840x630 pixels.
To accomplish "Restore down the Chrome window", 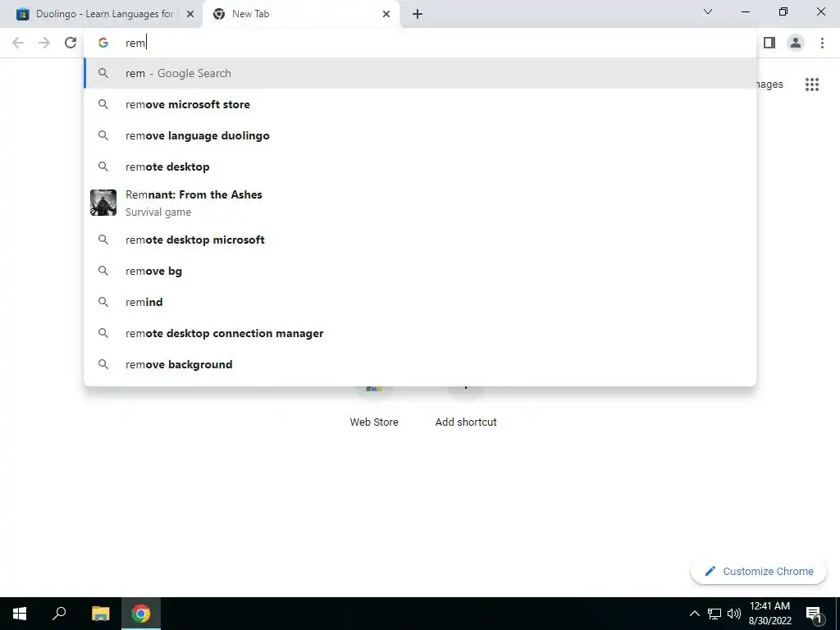I will 783,11.
